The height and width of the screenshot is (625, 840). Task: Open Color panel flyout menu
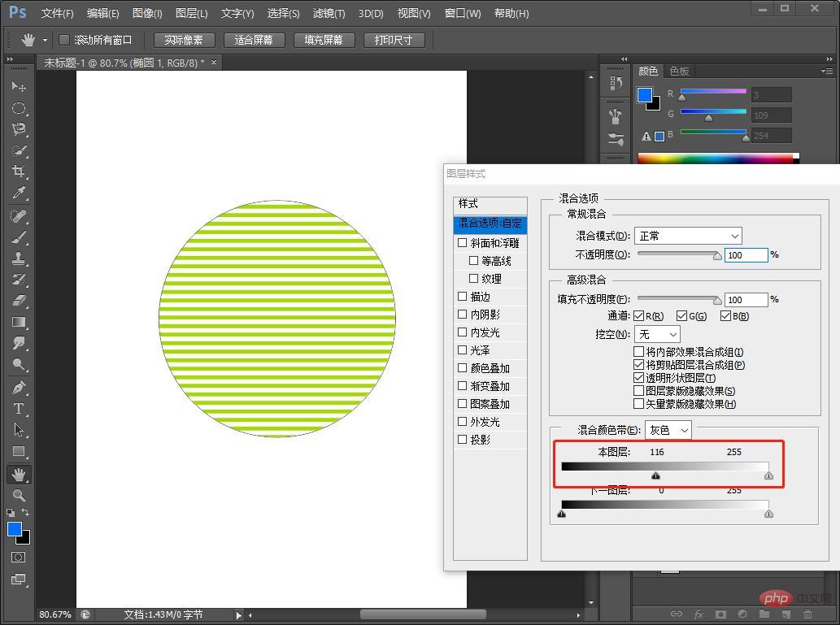[827, 71]
